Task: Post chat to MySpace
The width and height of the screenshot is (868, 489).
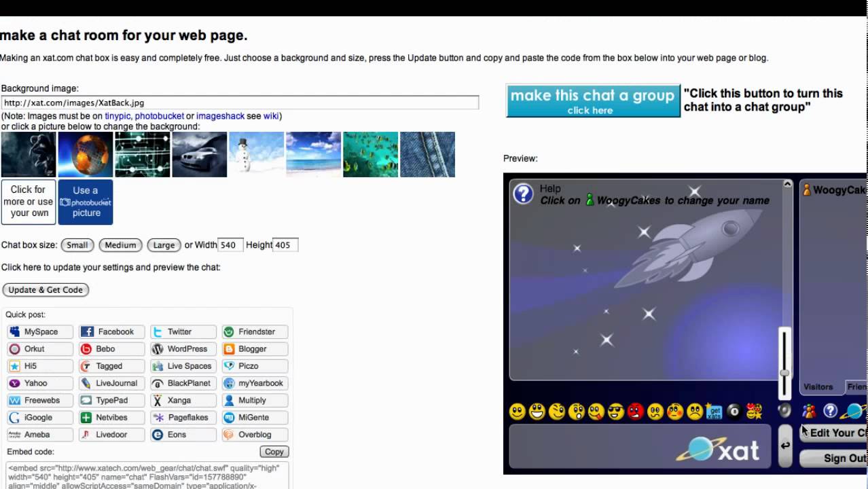Action: click(x=40, y=332)
